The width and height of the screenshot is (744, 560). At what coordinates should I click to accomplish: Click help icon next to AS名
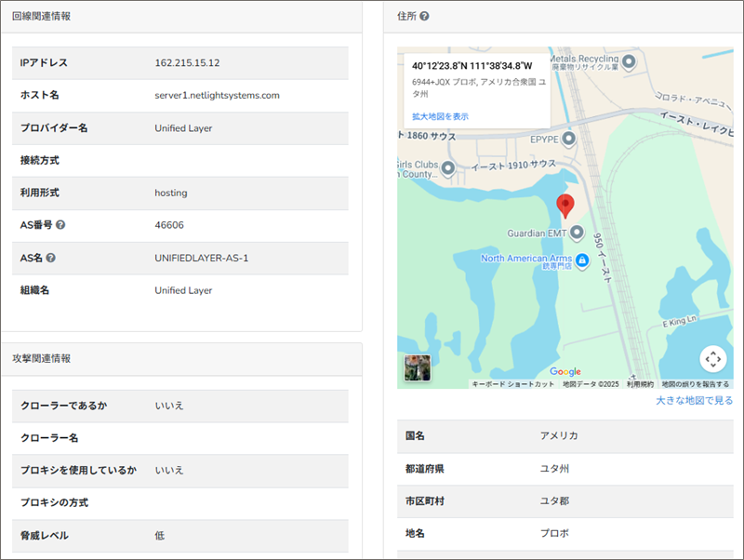[x=51, y=258]
